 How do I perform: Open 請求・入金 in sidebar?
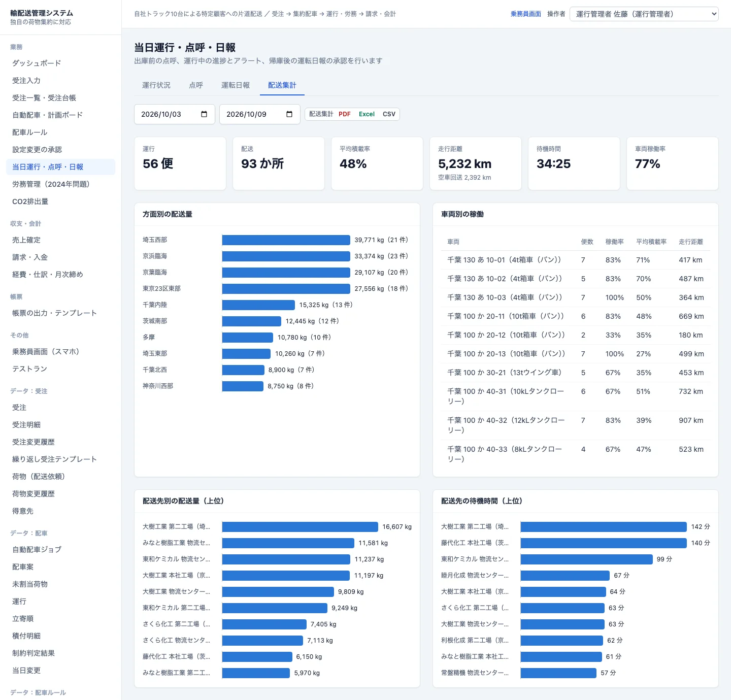(60, 257)
